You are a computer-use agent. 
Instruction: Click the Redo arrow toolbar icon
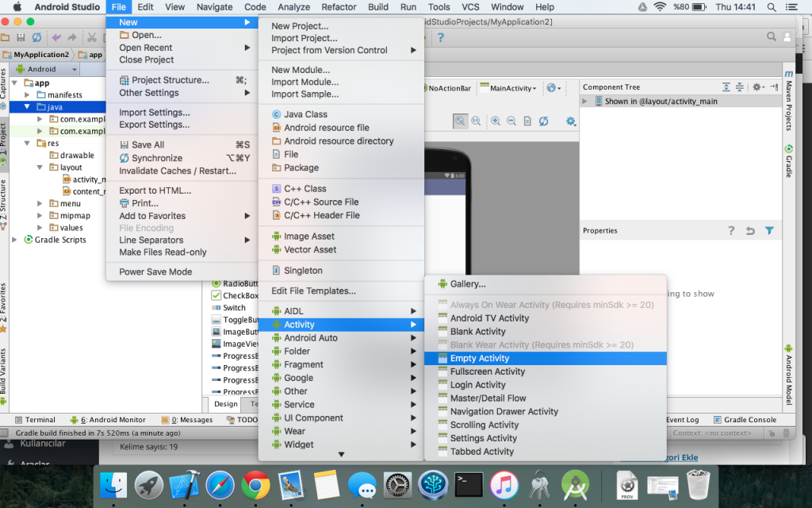72,37
